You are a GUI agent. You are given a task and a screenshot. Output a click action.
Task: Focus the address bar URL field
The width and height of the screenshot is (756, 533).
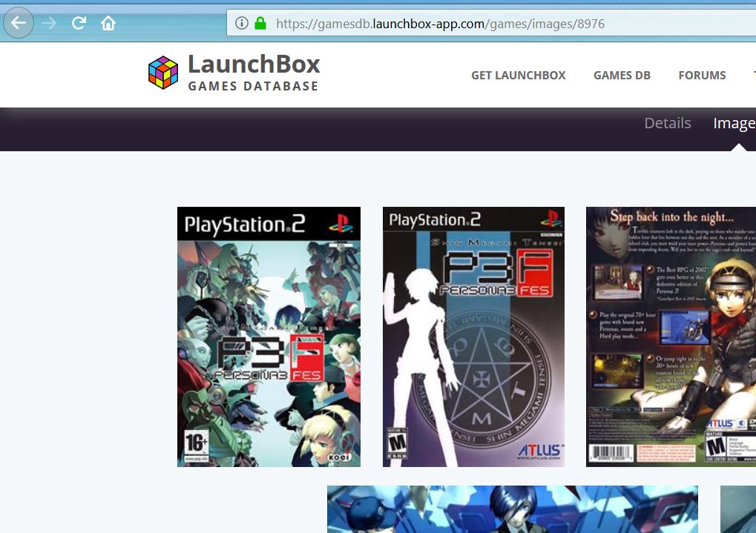491,24
